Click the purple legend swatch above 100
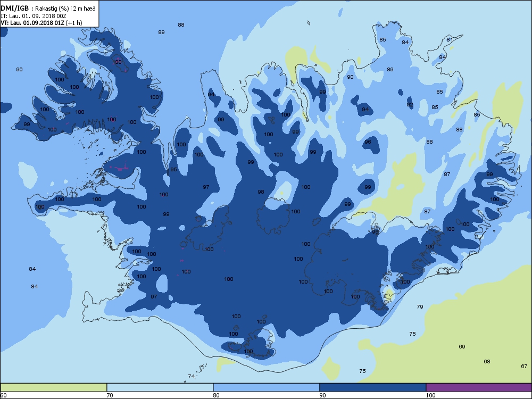 coord(479,387)
